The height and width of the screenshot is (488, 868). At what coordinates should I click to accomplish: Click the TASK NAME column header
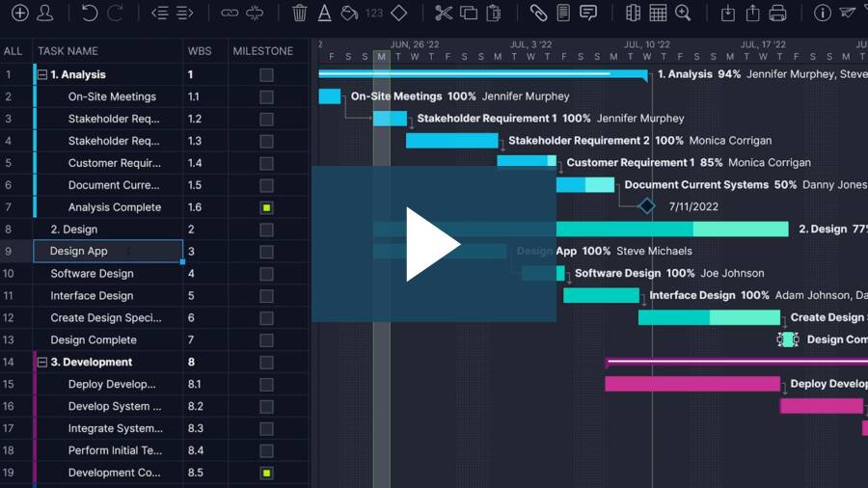[x=68, y=51]
